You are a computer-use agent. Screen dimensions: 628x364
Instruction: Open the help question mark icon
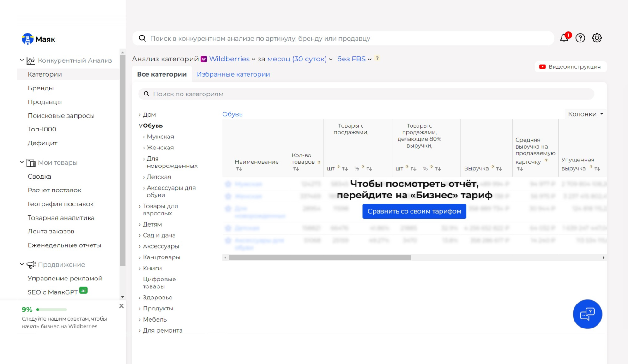(580, 38)
